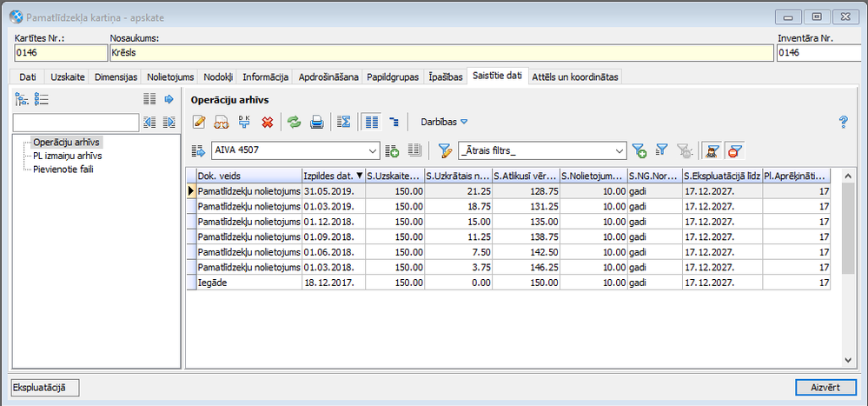868x406 pixels.
Task: Select the Iegāde row document type cell
Action: 249,283
